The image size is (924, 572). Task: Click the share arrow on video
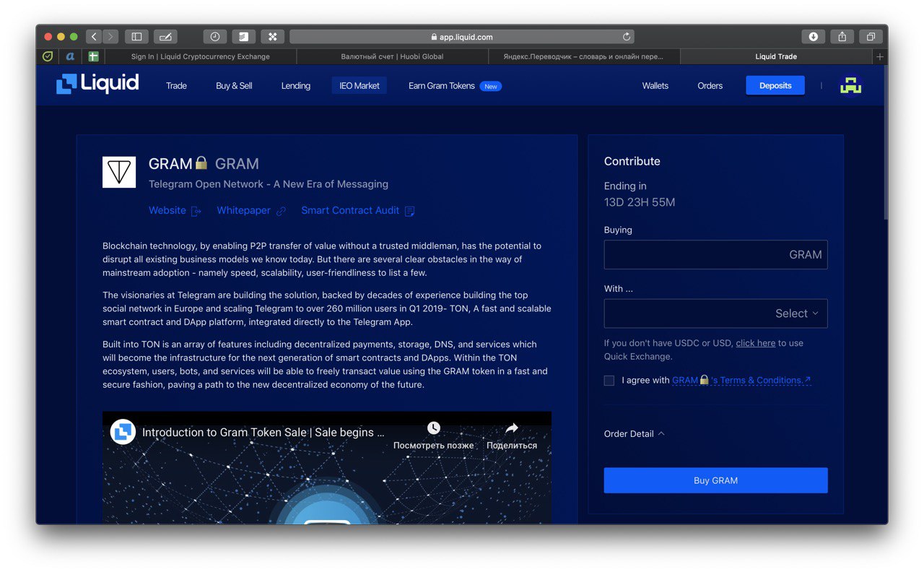(511, 428)
